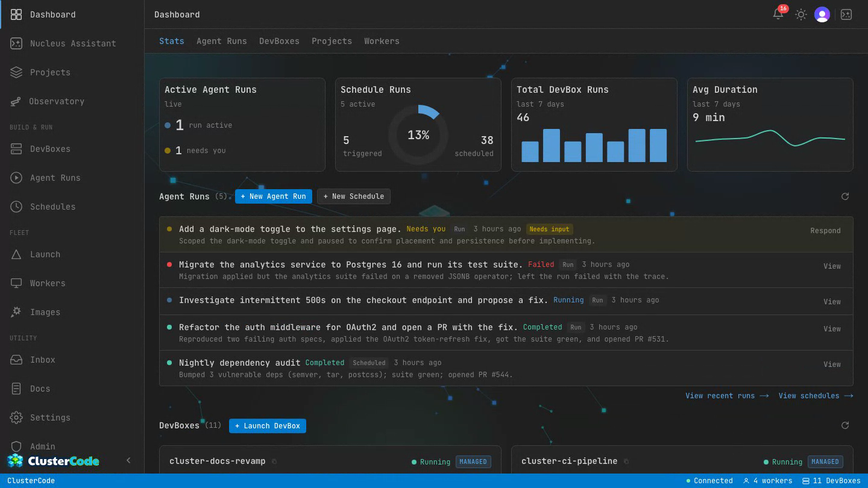Collapse the sidebar with the chevron
Screen dimensions: 868x488
point(128,460)
